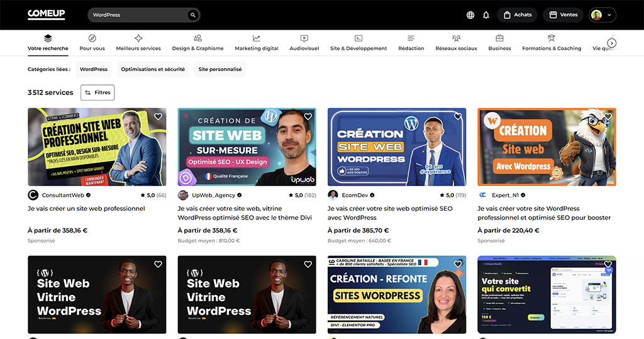
Task: Open "Je vais créer un site web professionnel"
Action: [x=86, y=209]
